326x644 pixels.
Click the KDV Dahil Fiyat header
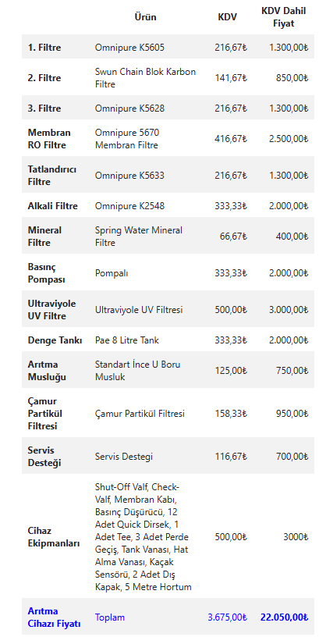coord(284,17)
